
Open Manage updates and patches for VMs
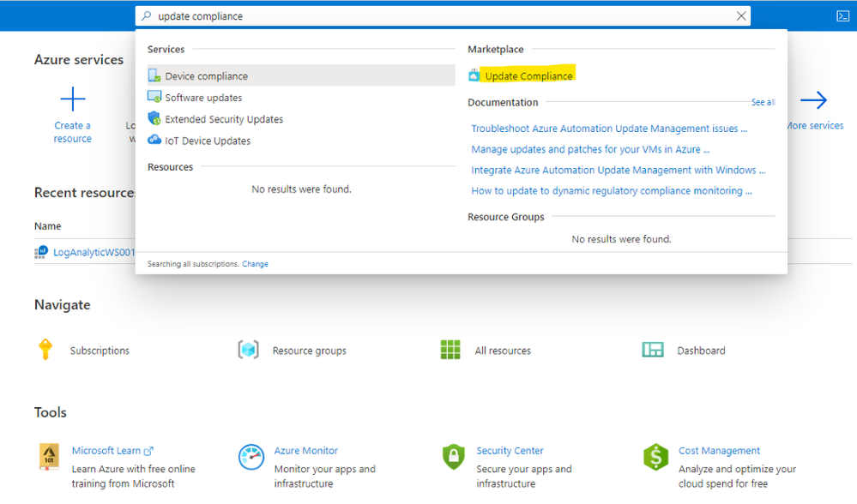coord(590,149)
